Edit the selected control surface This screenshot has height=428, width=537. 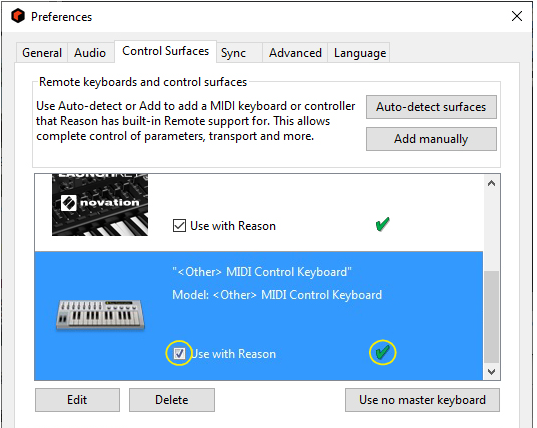pos(77,400)
